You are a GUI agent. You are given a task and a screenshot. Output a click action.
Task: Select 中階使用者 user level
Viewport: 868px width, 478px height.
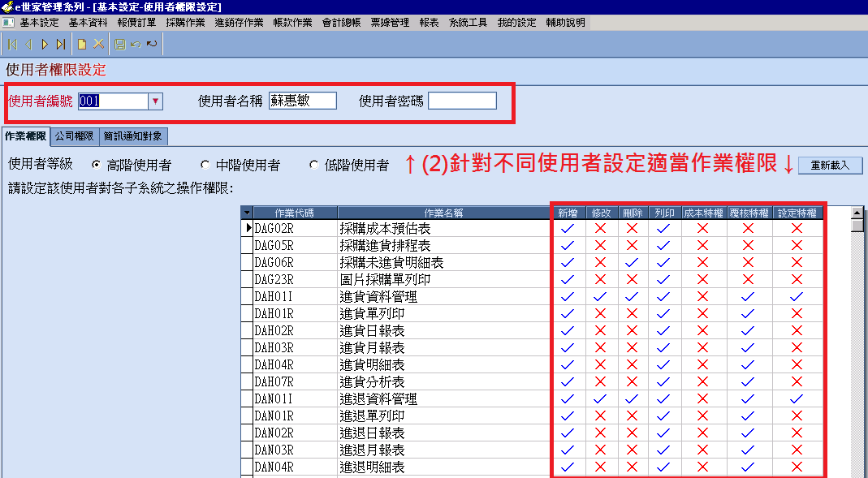tap(205, 165)
